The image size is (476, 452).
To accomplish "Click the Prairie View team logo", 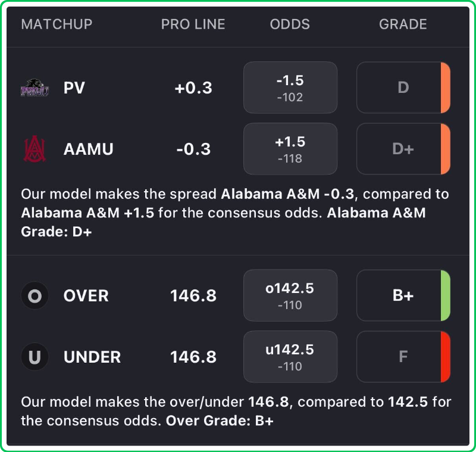I will pos(35,88).
